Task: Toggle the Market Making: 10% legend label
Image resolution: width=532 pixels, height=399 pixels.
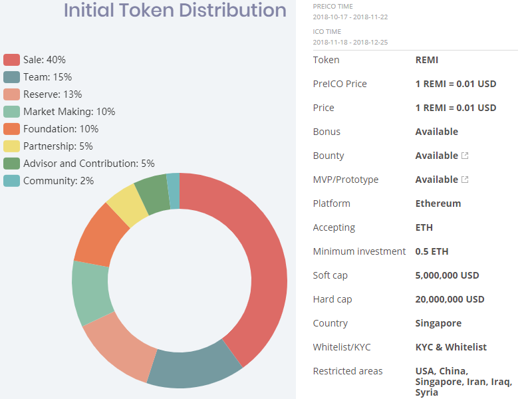Action: click(69, 112)
